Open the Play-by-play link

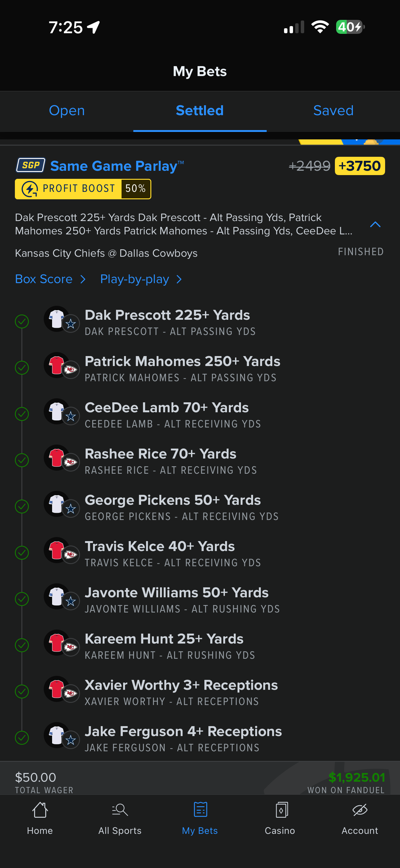[x=135, y=279]
